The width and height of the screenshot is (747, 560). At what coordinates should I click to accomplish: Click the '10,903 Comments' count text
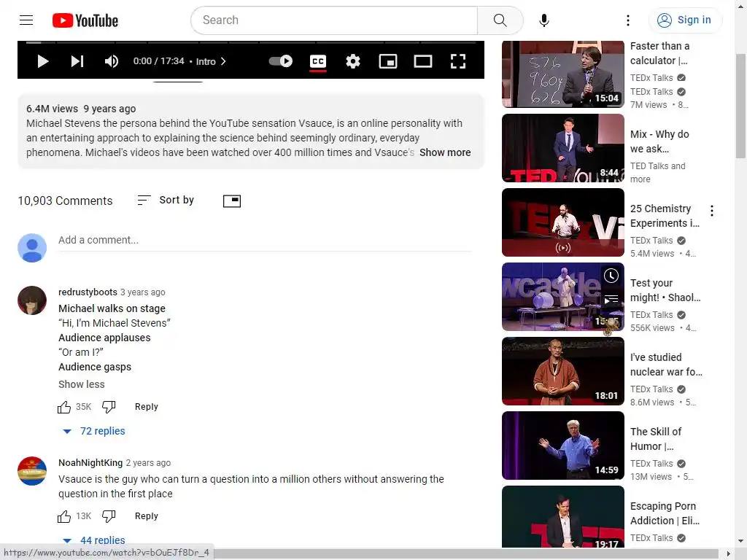point(65,201)
